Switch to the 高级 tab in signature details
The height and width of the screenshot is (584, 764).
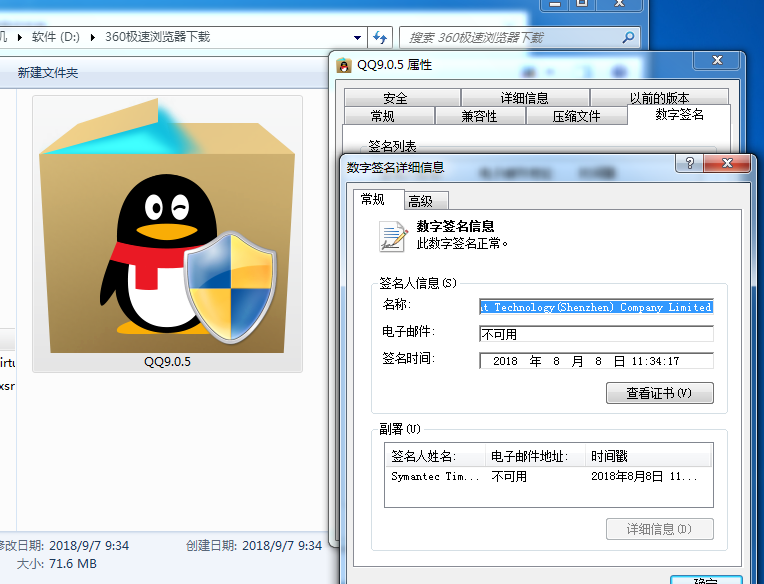(x=420, y=201)
